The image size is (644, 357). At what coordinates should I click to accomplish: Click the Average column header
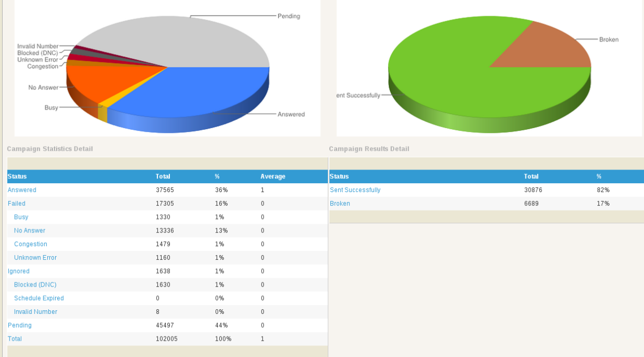point(273,176)
